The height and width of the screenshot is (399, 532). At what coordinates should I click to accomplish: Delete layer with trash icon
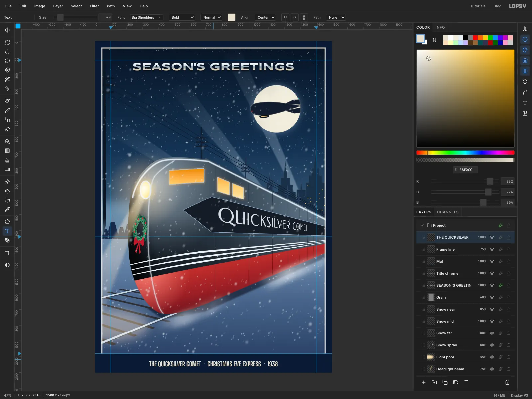coord(507,382)
